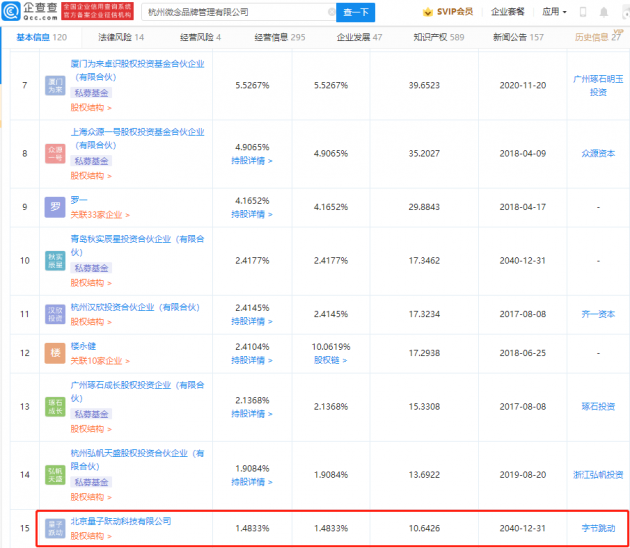Image resolution: width=630 pixels, height=548 pixels.
Task: Click the 秋实辰星 shareholder avatar
Action: [x=55, y=261]
